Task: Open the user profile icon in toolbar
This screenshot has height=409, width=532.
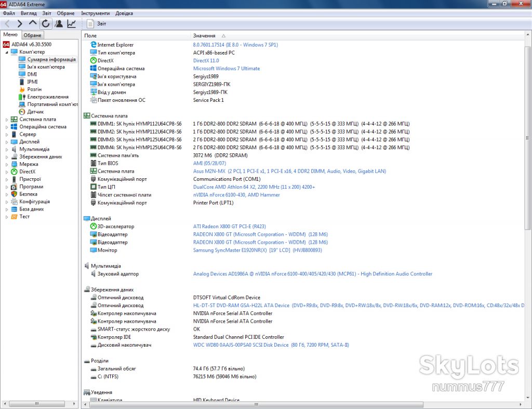Action: pos(59,23)
